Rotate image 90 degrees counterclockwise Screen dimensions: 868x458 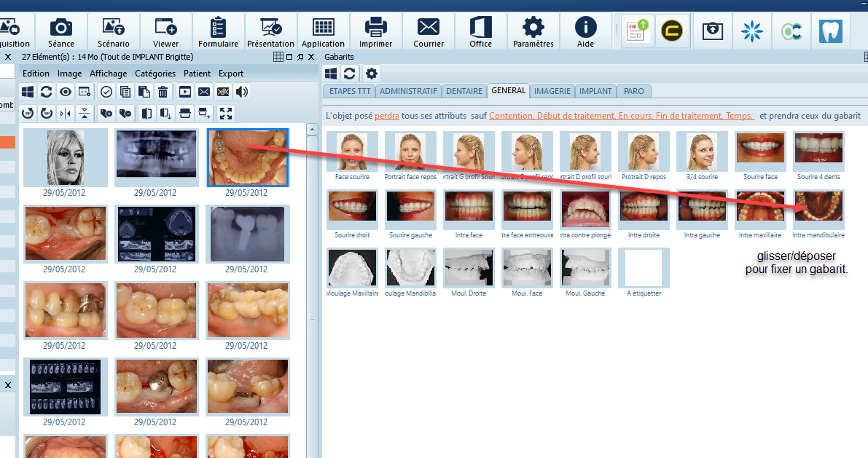tap(28, 113)
